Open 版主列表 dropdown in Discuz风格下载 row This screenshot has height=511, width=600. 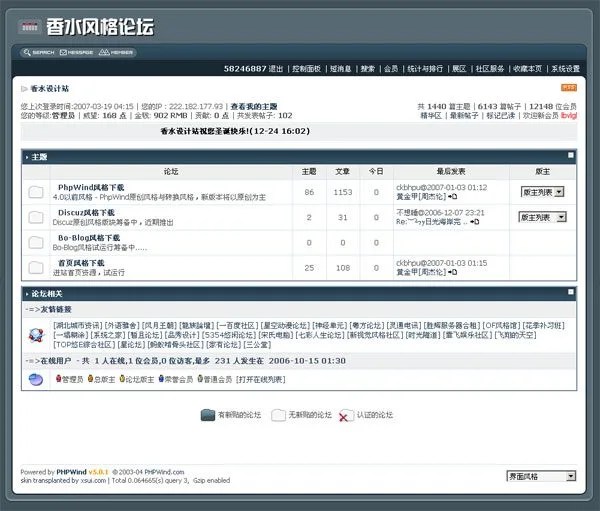[543, 217]
